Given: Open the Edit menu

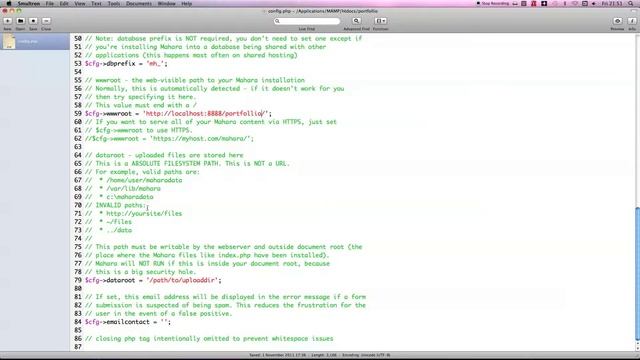Looking at the screenshot, I should pos(64,3).
